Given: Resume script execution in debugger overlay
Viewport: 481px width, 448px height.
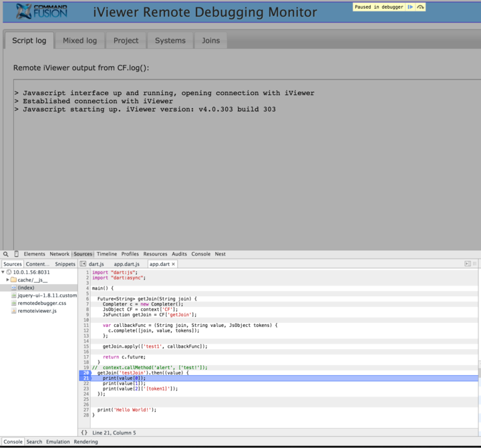Looking at the screenshot, I should point(410,7).
